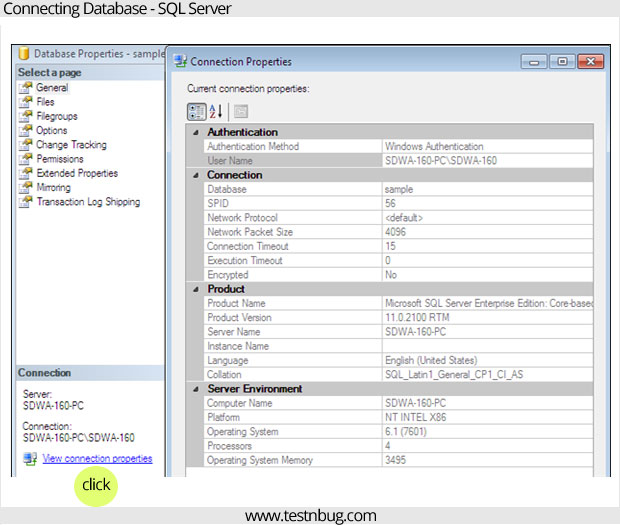
Task: Select the Instance Name label
Action: coord(238,346)
